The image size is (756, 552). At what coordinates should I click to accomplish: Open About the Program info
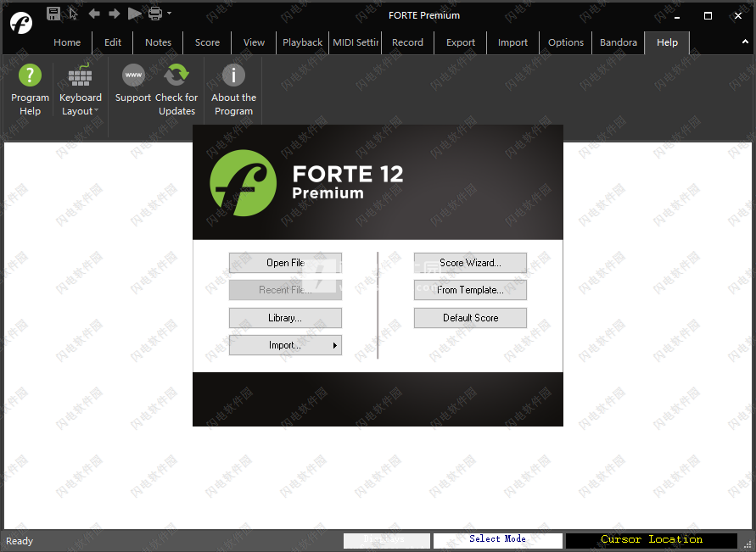pyautogui.click(x=234, y=90)
